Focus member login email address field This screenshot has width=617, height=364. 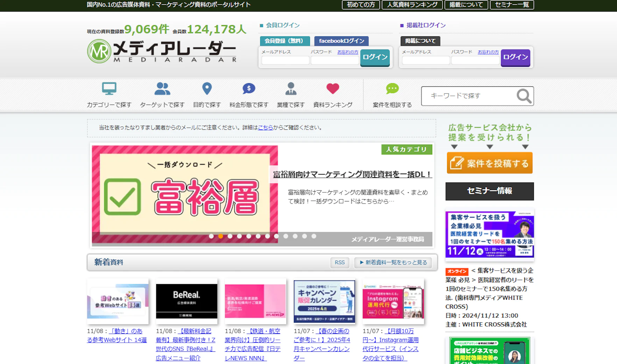pyautogui.click(x=285, y=60)
